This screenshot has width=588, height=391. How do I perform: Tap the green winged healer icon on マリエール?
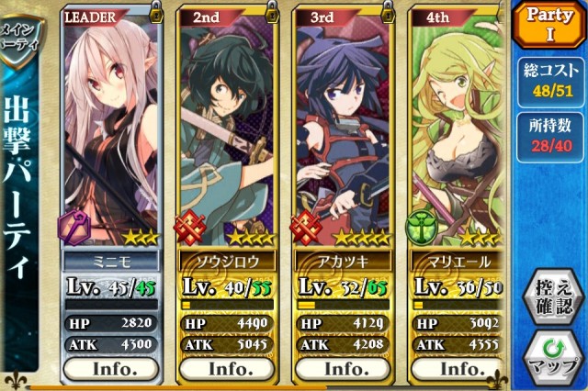(422, 228)
